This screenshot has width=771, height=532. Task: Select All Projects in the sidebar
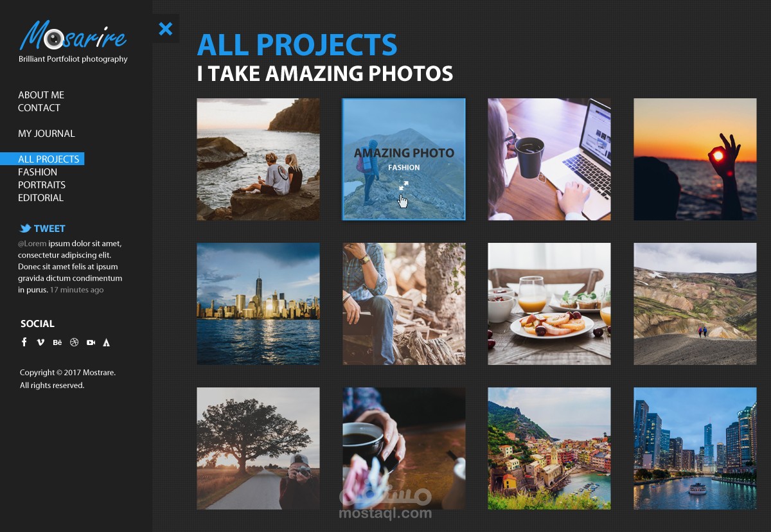(42, 159)
